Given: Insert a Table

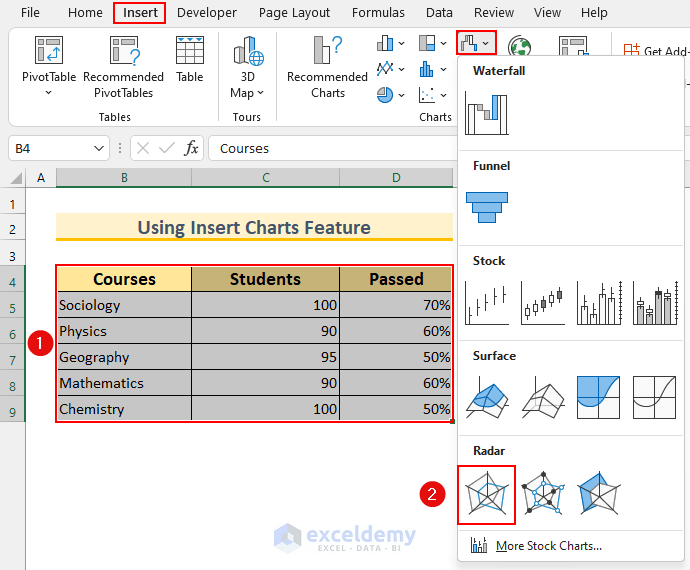Looking at the screenshot, I should point(190,59).
